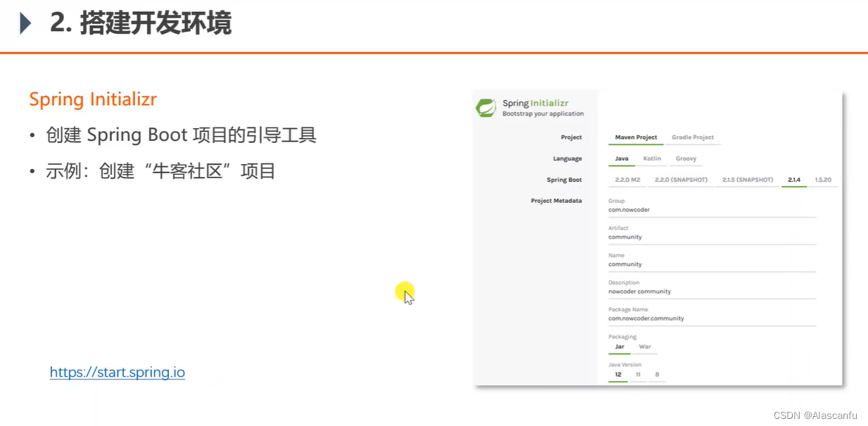Screen dimensions: 868x426
Task: Click the Spring Initializr orange heading
Action: pyautogui.click(x=93, y=99)
